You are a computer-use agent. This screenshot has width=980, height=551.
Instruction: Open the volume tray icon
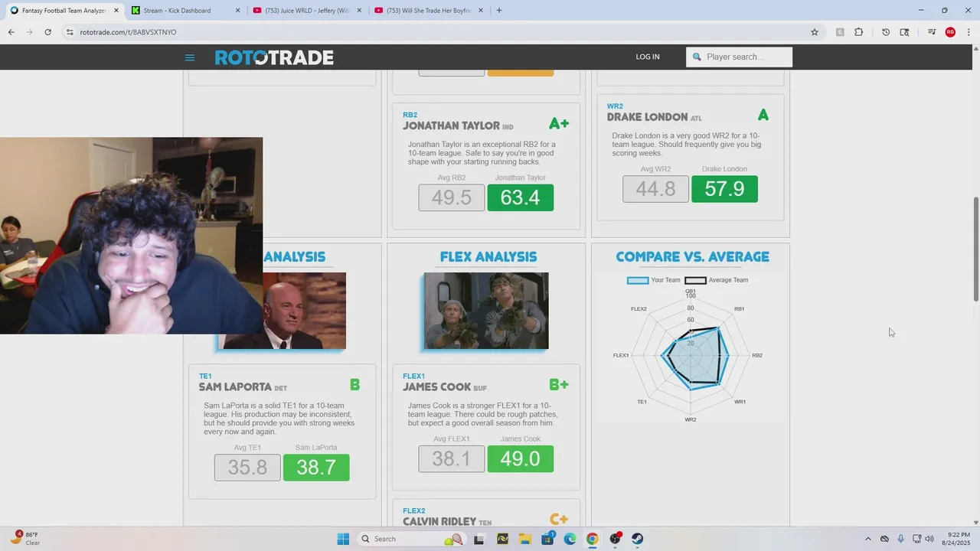tap(929, 539)
